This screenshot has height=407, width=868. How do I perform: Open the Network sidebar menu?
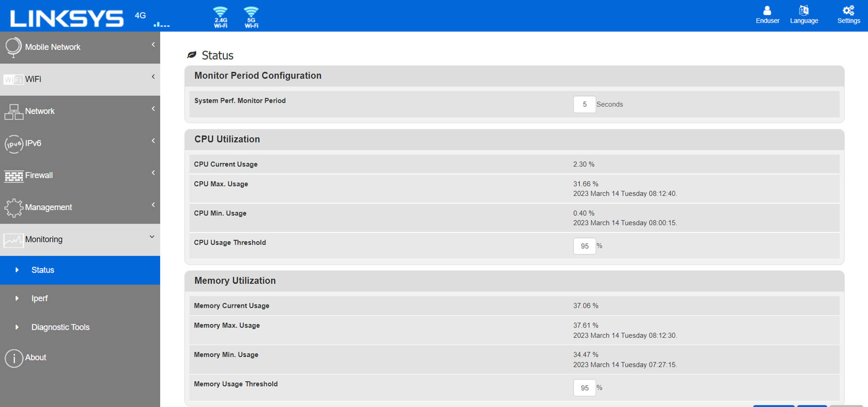(40, 111)
